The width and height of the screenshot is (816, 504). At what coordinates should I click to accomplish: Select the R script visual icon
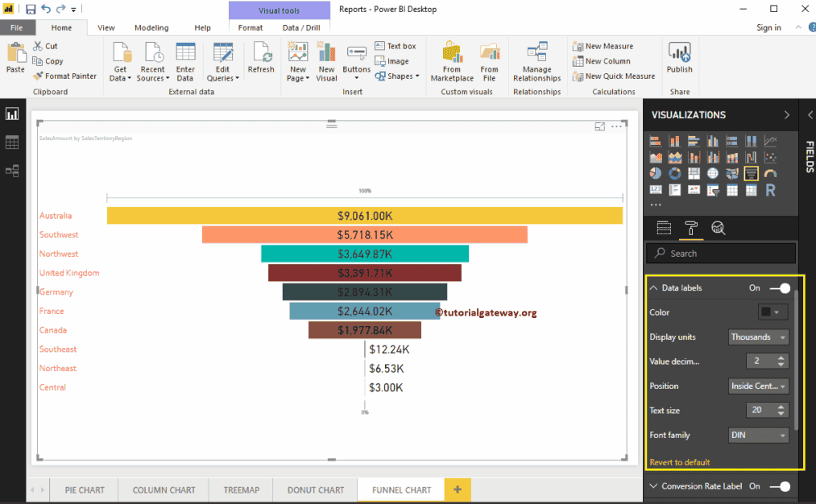770,188
